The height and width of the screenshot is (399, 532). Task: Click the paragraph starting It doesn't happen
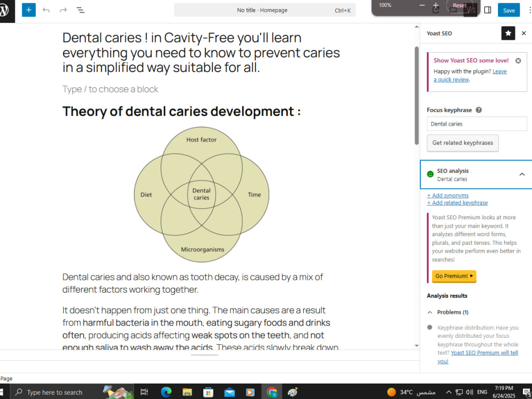tap(201, 329)
